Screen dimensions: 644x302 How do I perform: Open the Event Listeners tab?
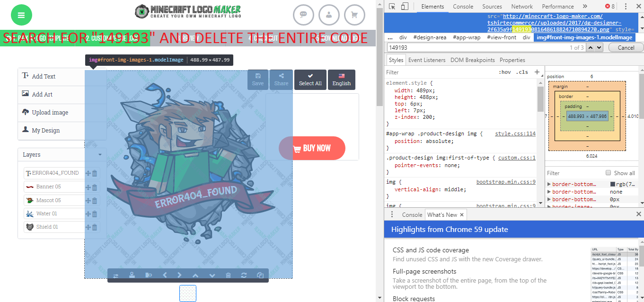pyautogui.click(x=427, y=60)
